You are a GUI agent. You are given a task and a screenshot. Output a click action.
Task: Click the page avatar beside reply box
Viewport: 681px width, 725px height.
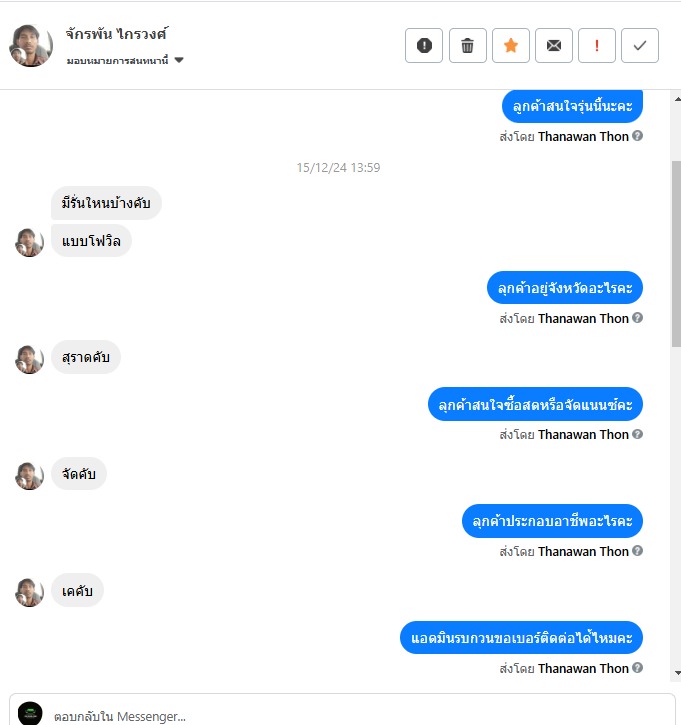pos(30,713)
